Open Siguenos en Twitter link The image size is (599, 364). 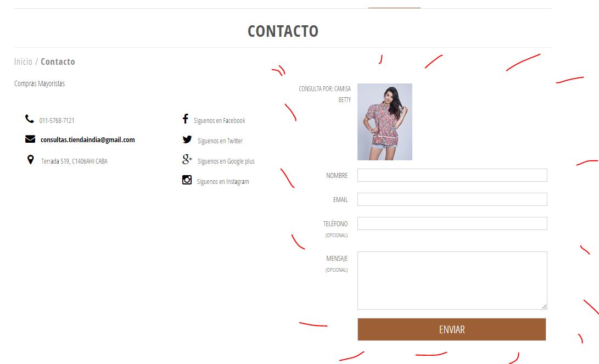point(220,141)
